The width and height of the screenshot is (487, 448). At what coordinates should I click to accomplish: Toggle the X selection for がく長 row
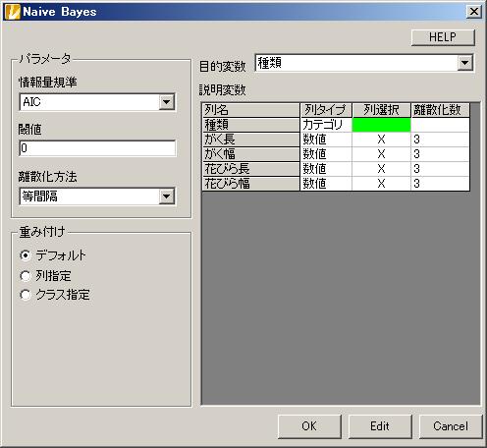[381, 140]
